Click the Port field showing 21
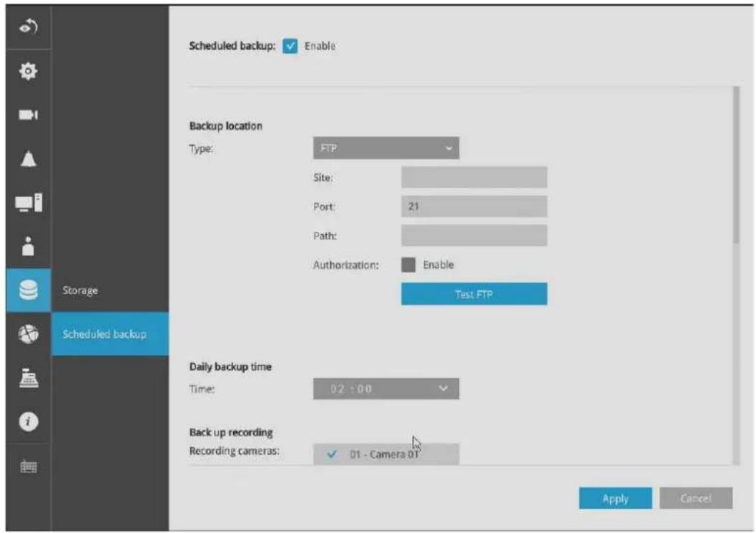Image resolution: width=756 pixels, height=533 pixels. click(474, 207)
